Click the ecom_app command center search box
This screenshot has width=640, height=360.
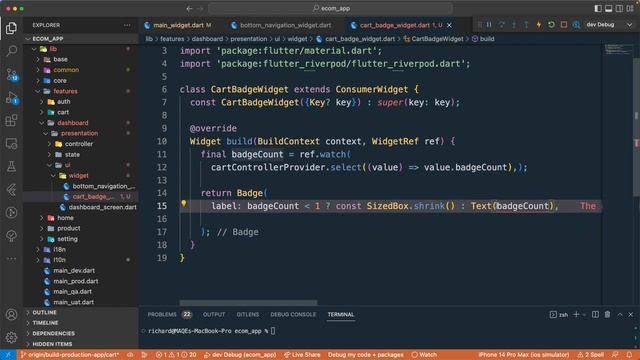coord(331,8)
